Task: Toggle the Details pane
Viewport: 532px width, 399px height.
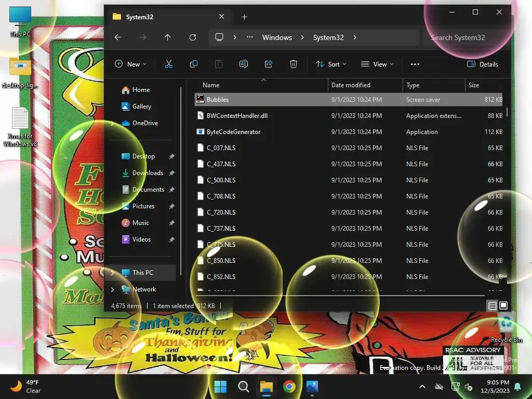Action: tap(483, 64)
